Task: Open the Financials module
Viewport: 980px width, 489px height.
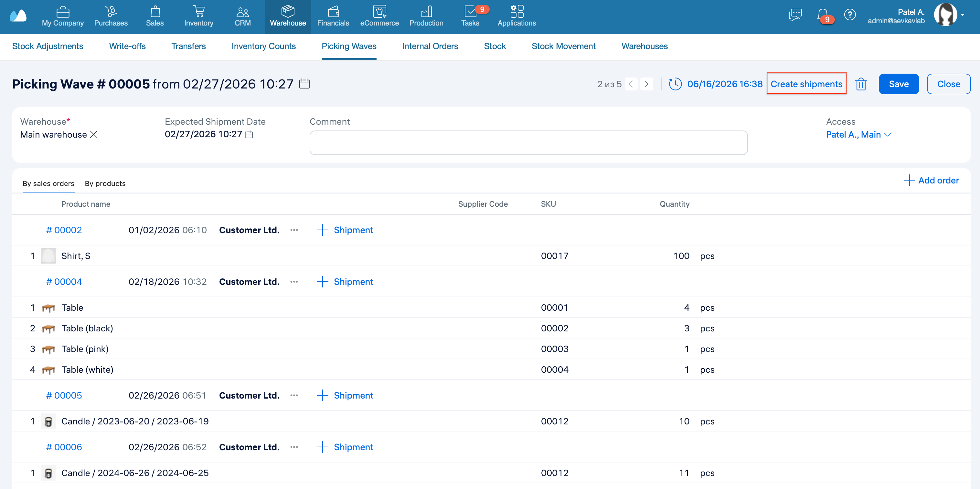Action: point(333,17)
